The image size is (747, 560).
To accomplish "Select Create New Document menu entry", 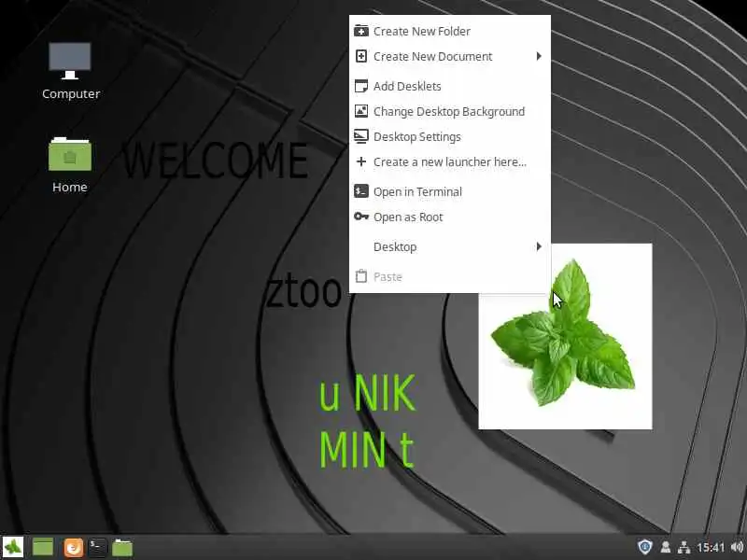I will point(450,56).
